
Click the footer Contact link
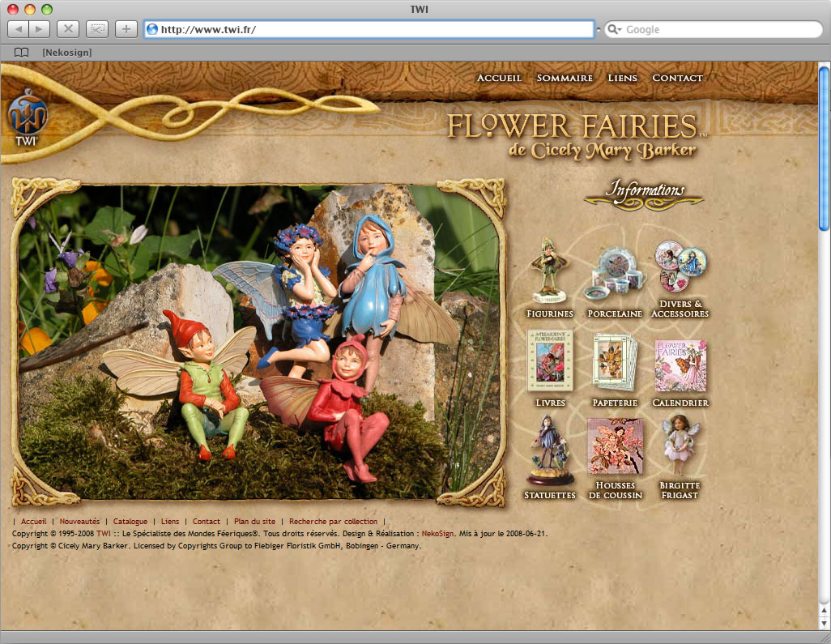pyautogui.click(x=207, y=522)
